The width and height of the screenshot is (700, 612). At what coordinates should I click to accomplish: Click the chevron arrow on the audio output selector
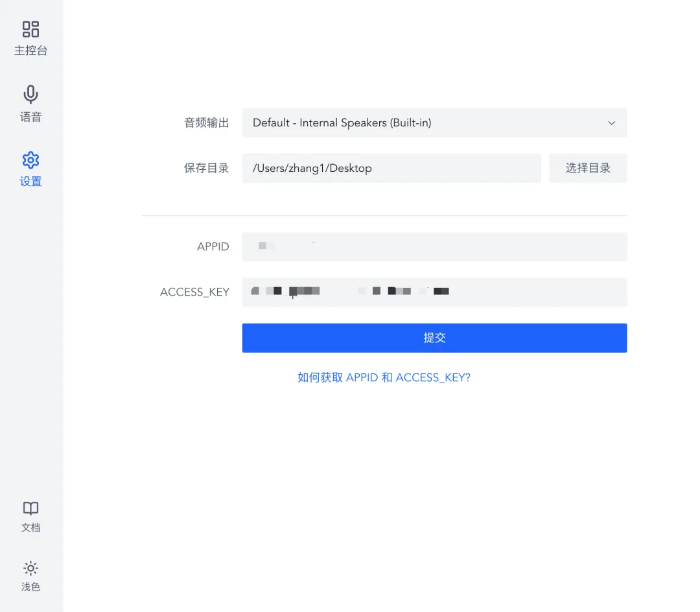coord(611,123)
